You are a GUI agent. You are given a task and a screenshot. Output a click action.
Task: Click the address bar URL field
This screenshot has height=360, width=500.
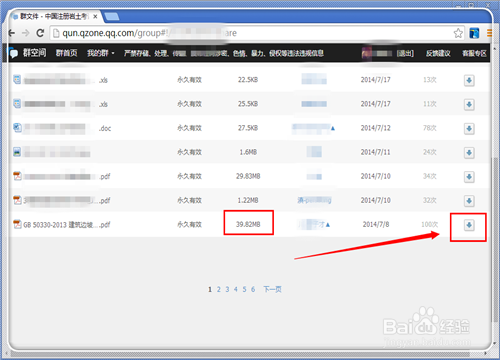pos(252,33)
